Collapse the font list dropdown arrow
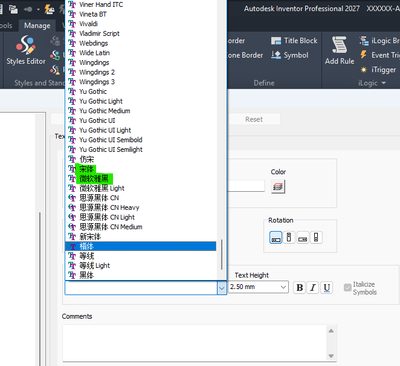Screen dimensions: 400x366 [222, 288]
